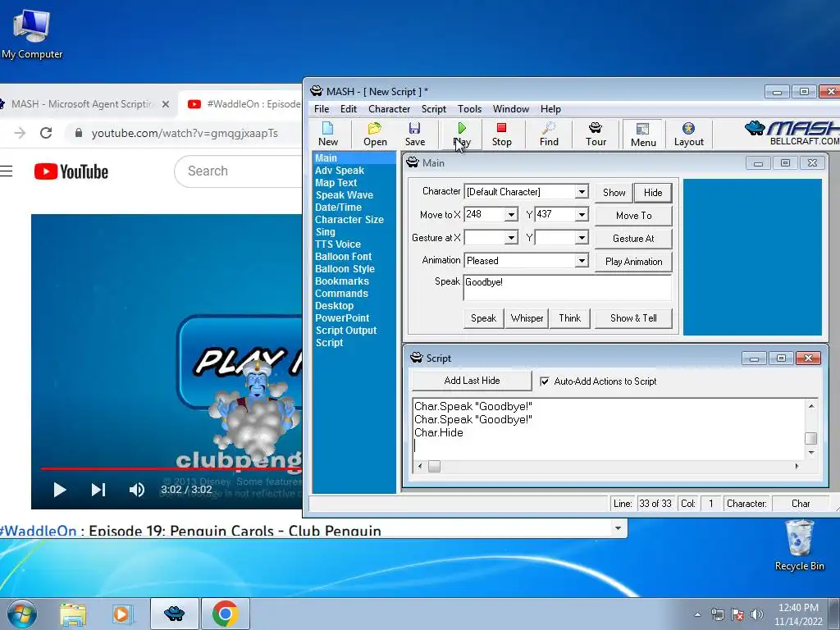Click the Whisper button
The width and height of the screenshot is (840, 630).
(x=527, y=318)
